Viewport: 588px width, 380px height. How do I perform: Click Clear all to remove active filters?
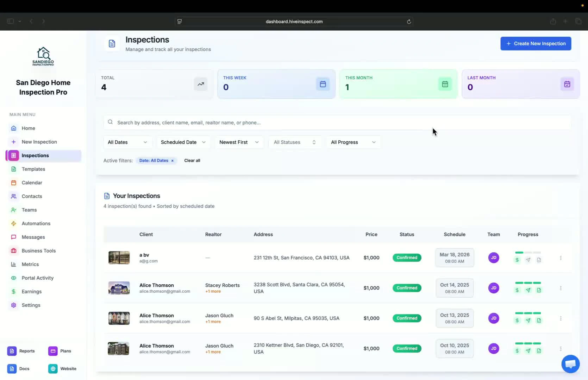coord(192,160)
